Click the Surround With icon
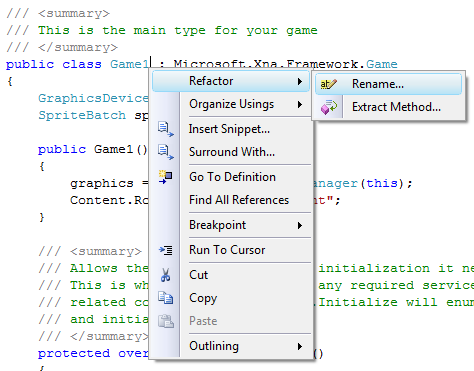474x371 pixels. (x=166, y=152)
